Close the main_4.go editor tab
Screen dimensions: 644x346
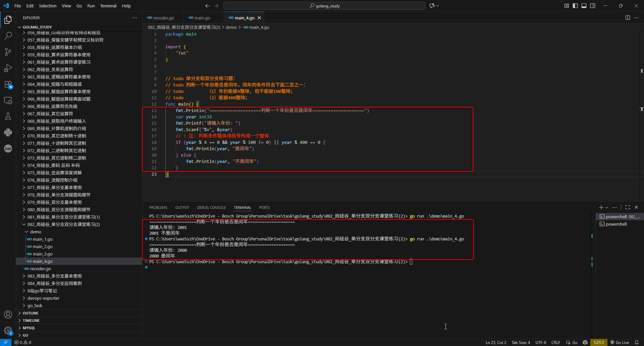point(259,18)
